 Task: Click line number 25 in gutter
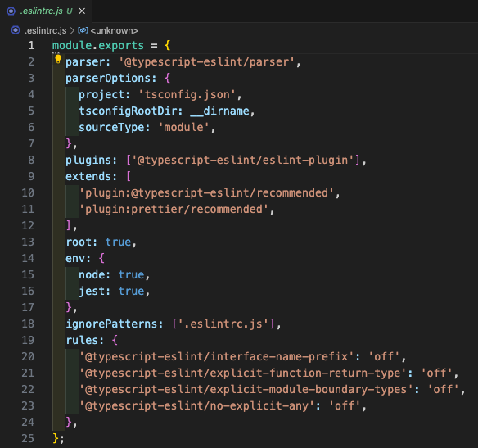tap(28, 438)
